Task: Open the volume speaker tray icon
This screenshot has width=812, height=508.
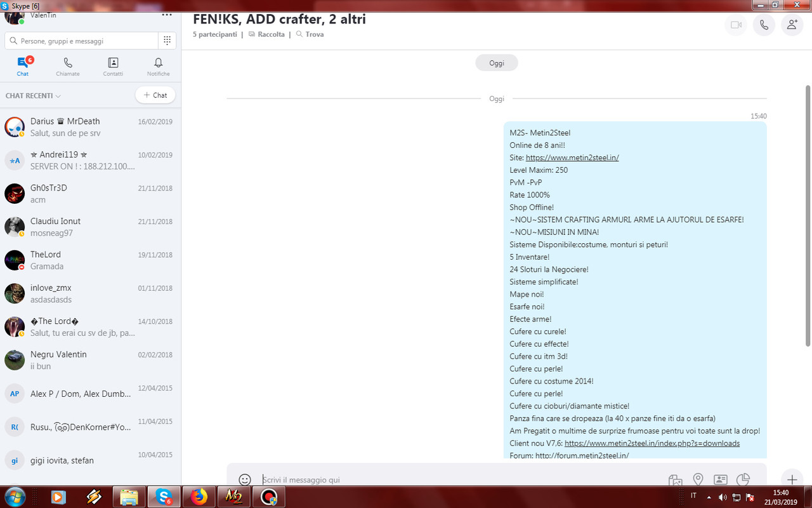Action: coord(723,497)
